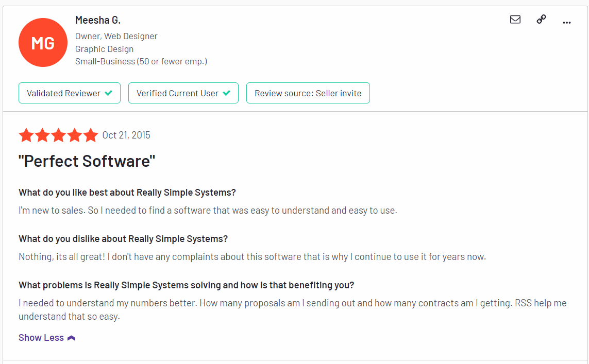The width and height of the screenshot is (589, 364).
Task: Select the Verified Current User badge
Action: [x=183, y=93]
